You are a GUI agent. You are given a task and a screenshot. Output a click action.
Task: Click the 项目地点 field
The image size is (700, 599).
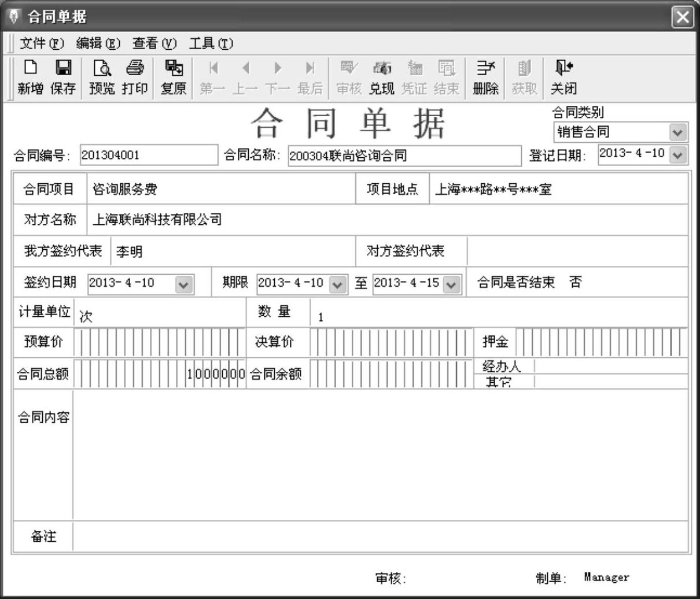[558, 189]
